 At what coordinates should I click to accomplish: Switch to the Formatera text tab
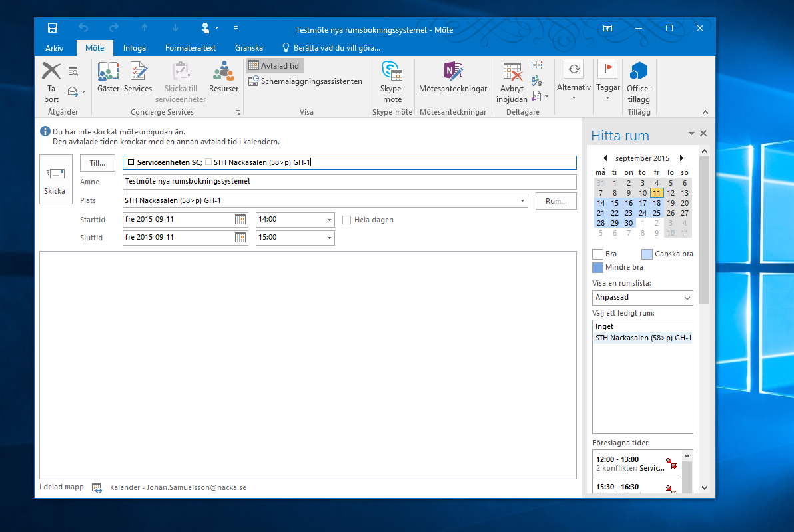[x=191, y=47]
